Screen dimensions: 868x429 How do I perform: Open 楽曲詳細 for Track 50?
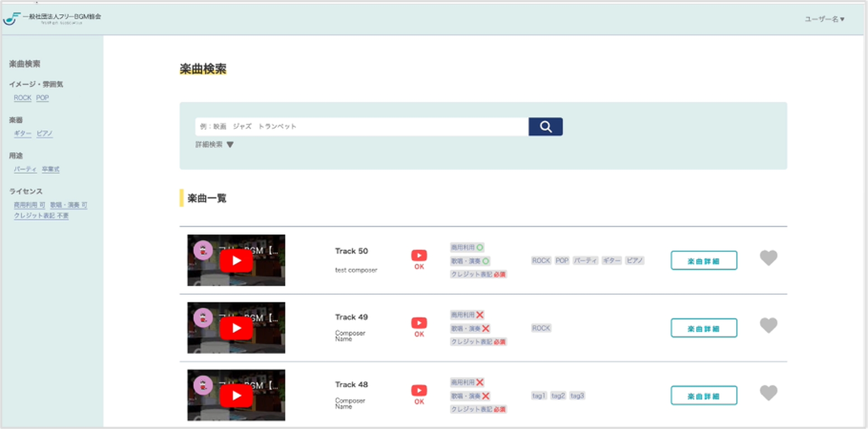click(x=703, y=260)
